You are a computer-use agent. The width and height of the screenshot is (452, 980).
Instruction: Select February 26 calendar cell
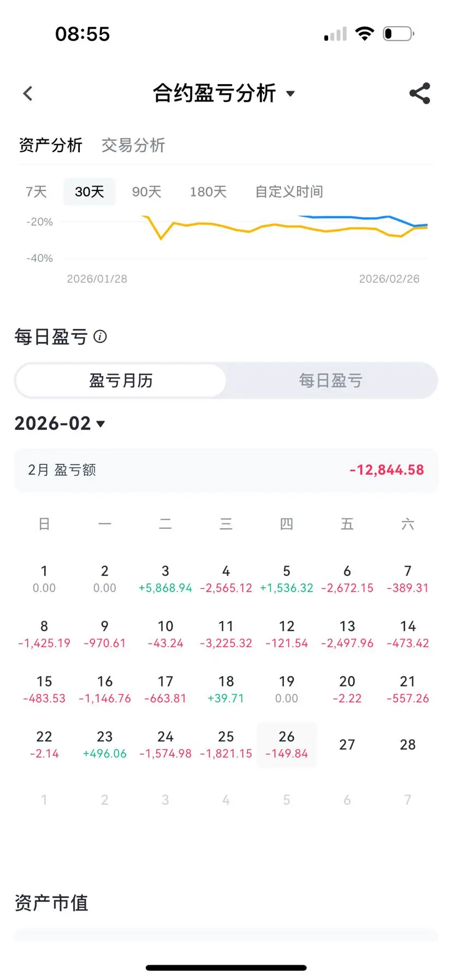tap(287, 745)
